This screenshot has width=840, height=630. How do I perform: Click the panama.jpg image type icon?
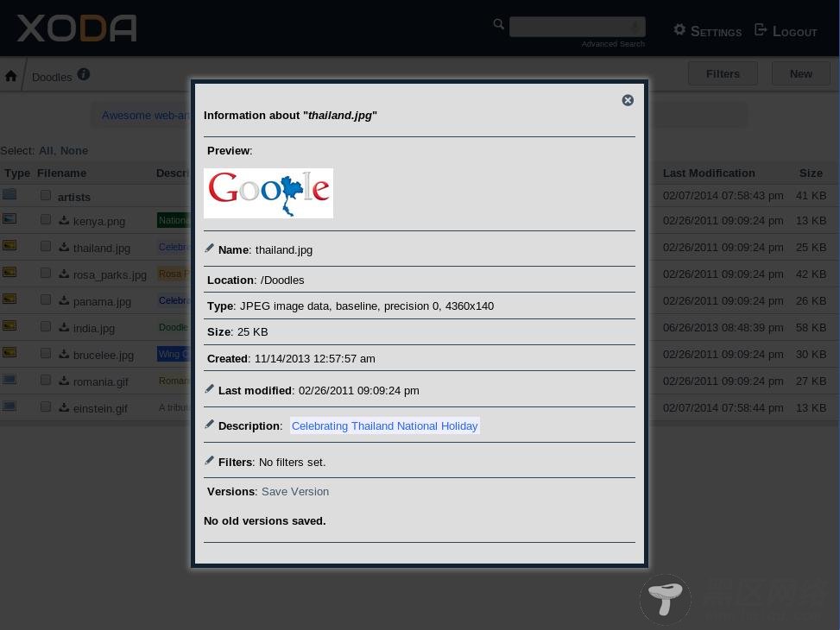click(9, 299)
